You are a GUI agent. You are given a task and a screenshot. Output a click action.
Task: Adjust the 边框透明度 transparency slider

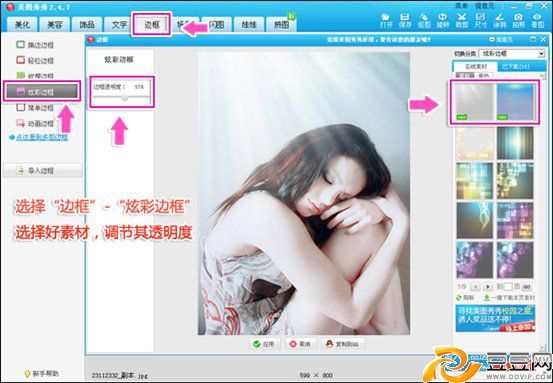tap(124, 98)
